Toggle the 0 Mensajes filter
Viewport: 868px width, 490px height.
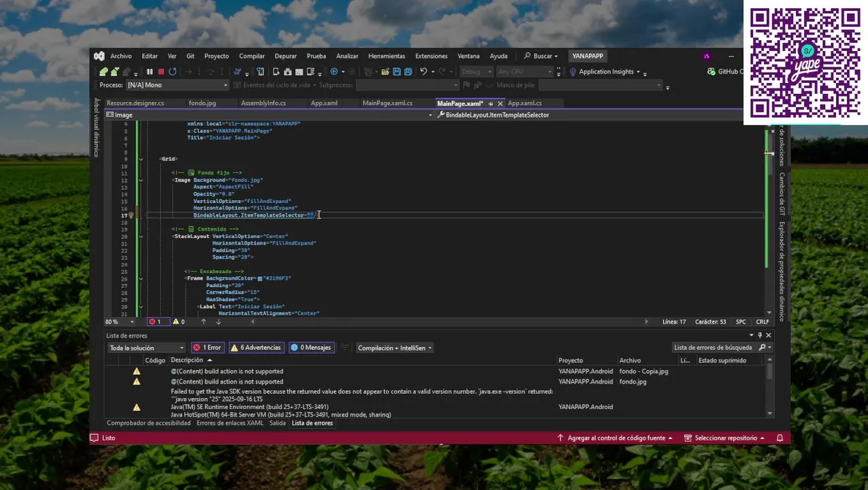[311, 348]
